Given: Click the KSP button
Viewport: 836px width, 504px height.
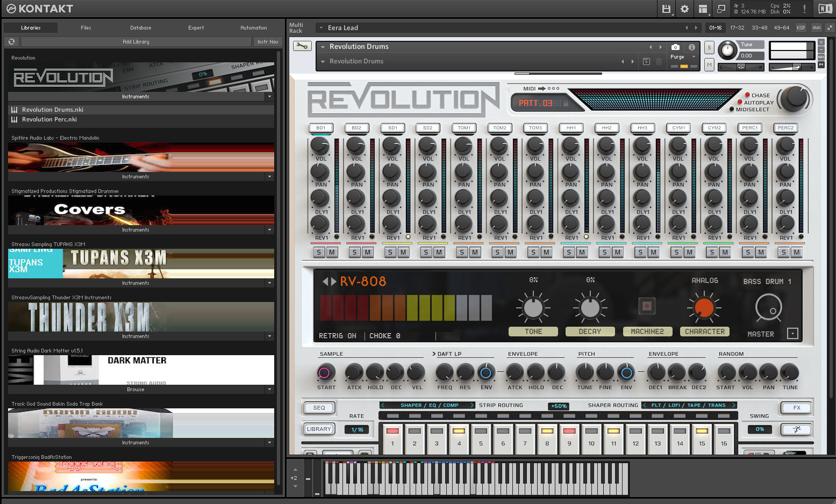Looking at the screenshot, I should tap(801, 27).
